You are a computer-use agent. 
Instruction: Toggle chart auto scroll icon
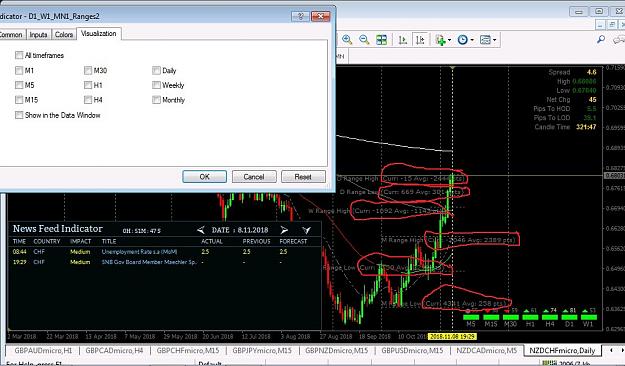coord(403,39)
